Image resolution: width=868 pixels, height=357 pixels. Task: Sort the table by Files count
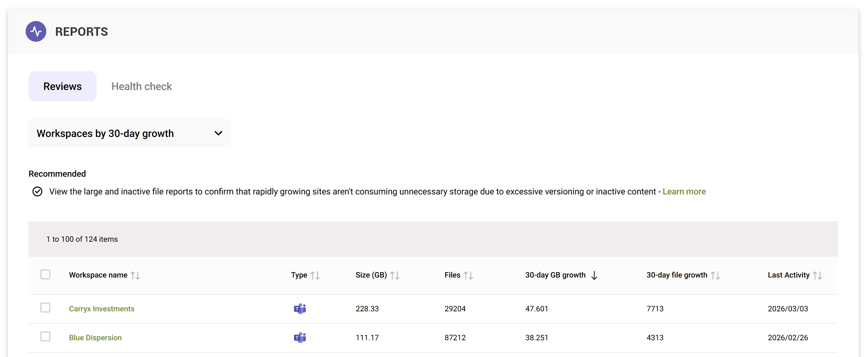pos(469,275)
